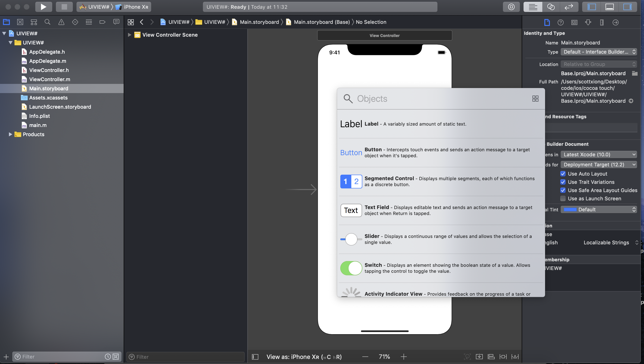This screenshot has width=644, height=364.
Task: Stop the running scheme
Action: (64, 7)
